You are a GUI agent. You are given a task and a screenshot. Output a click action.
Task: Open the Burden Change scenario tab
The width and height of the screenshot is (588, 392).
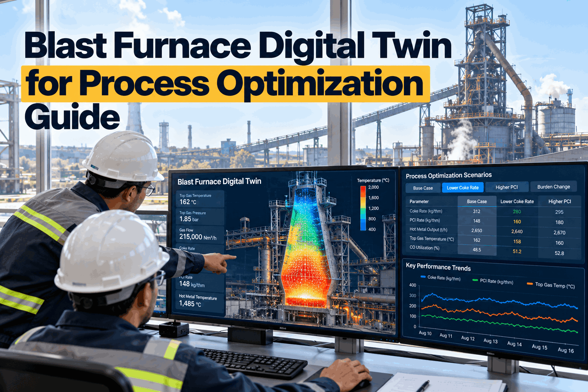point(554,186)
